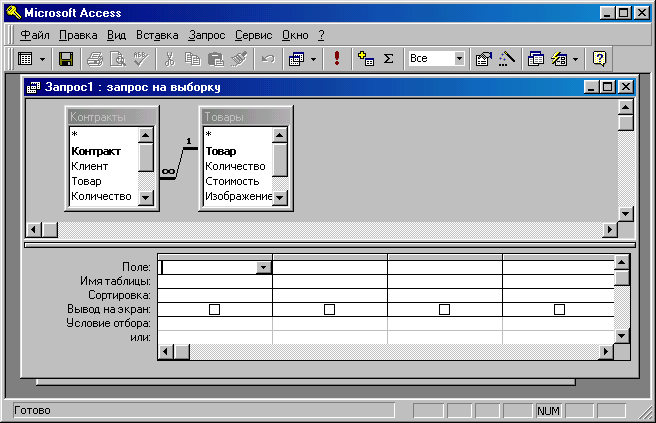Click the Office Assistant help icon

(x=599, y=59)
